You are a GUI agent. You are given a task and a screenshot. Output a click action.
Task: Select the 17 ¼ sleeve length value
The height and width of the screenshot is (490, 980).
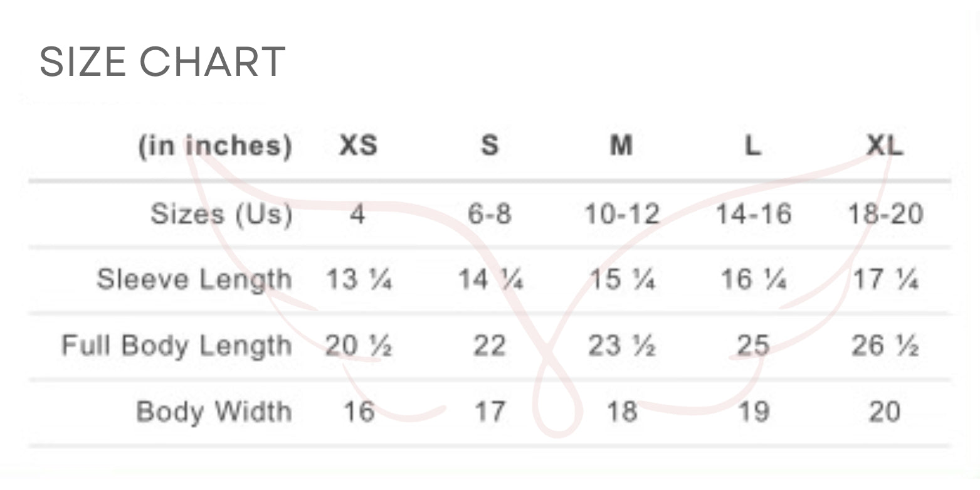[885, 280]
